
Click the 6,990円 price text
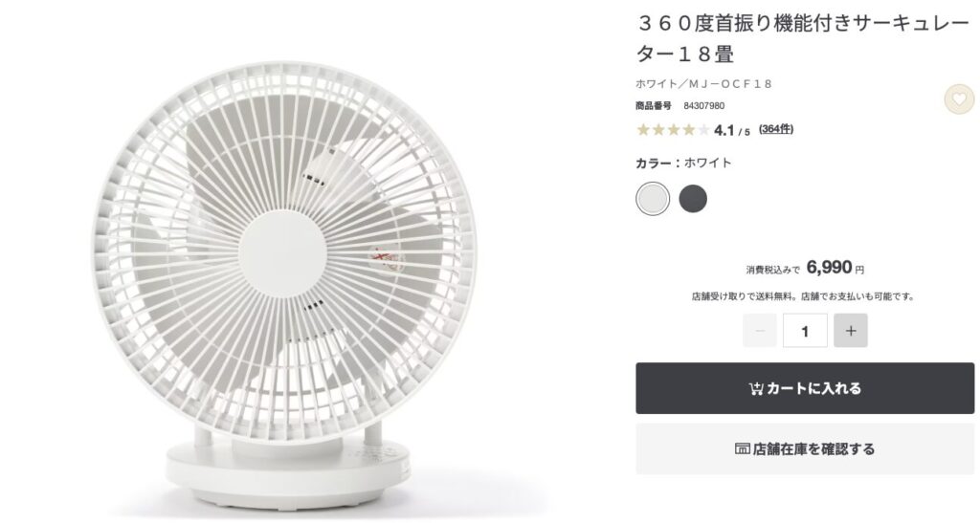835,267
